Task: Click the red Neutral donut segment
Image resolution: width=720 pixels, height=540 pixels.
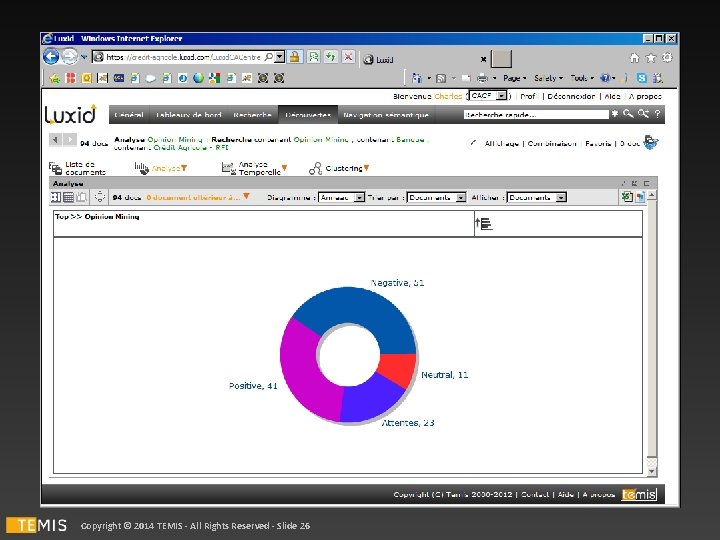Action: [x=397, y=367]
